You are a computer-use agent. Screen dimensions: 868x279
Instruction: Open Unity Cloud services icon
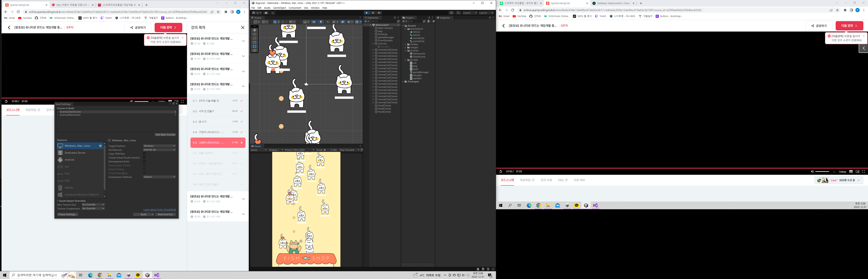[x=266, y=13]
